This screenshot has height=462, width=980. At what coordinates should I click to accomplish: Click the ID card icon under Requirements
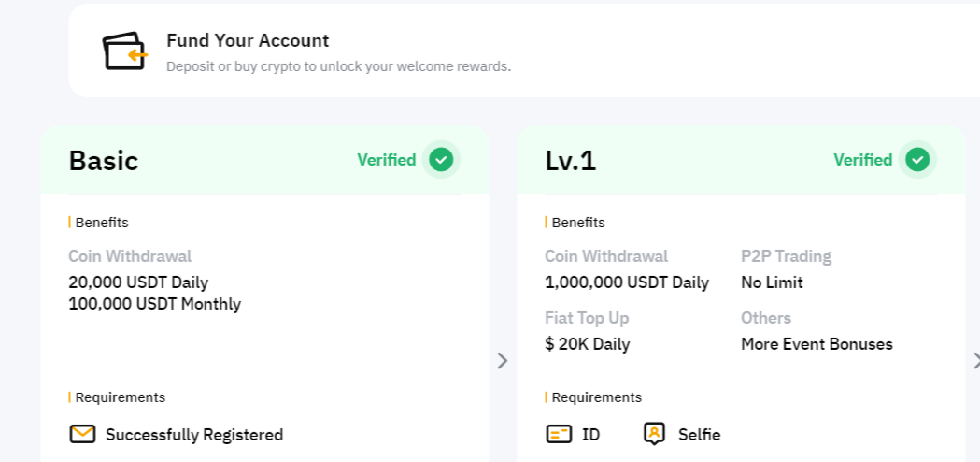pos(559,435)
